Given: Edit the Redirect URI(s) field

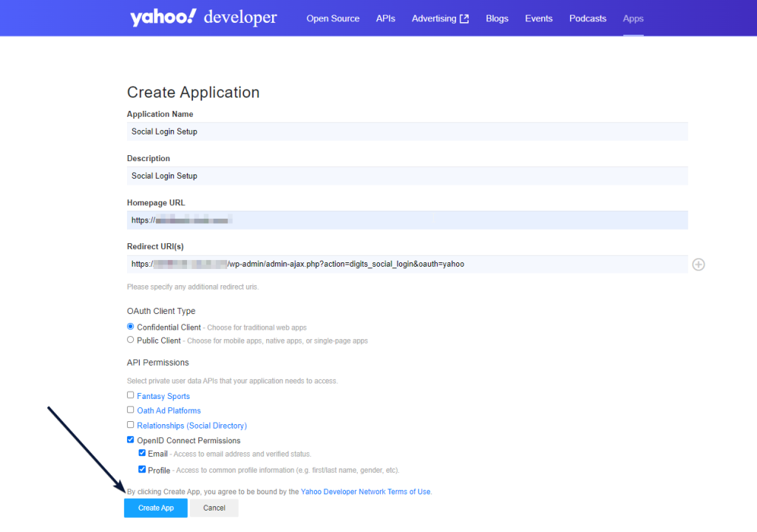Looking at the screenshot, I should 407,264.
